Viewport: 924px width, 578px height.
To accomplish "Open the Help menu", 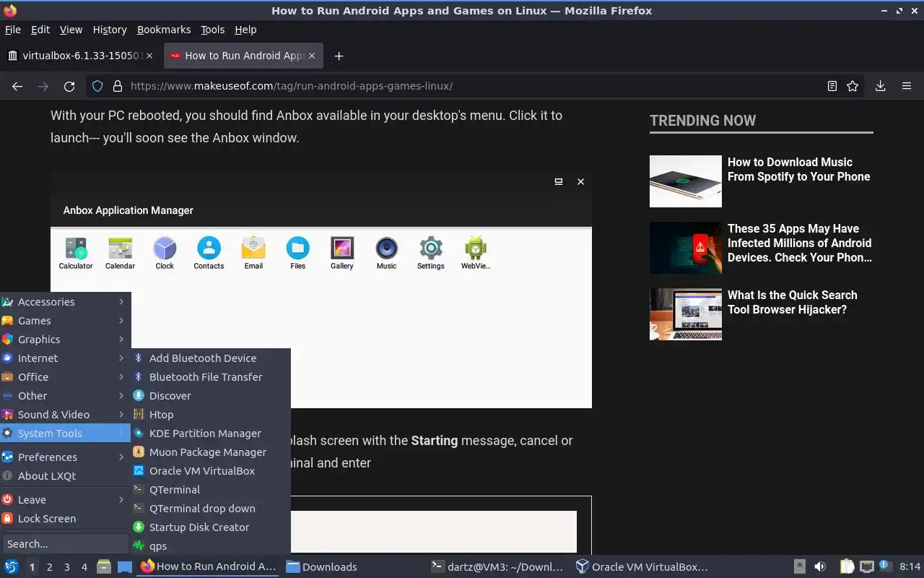I will coord(245,30).
